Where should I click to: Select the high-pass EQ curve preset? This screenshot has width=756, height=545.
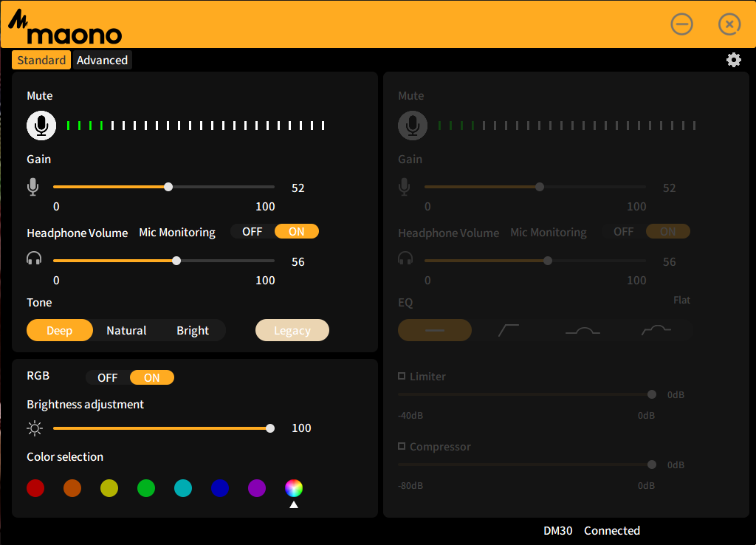[508, 330]
